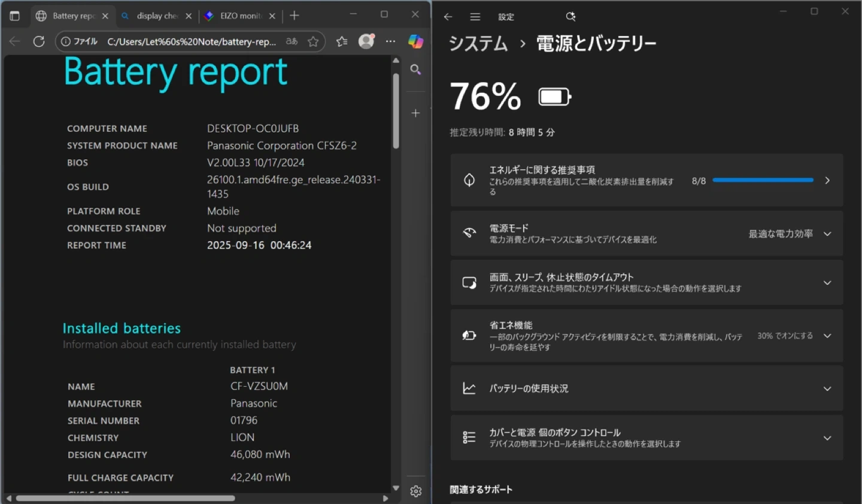Click the Installed batteries heading

(x=122, y=328)
